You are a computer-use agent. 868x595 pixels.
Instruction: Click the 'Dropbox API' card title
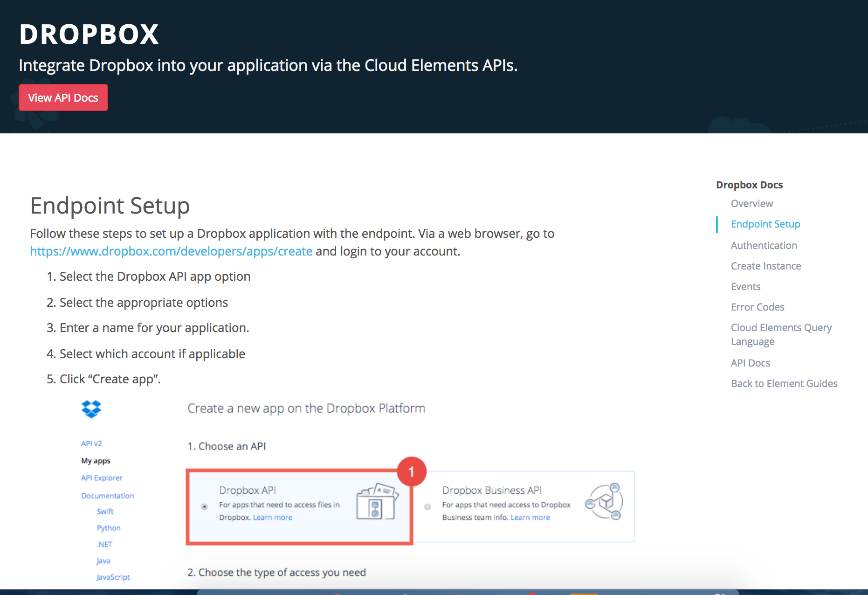[x=248, y=491]
